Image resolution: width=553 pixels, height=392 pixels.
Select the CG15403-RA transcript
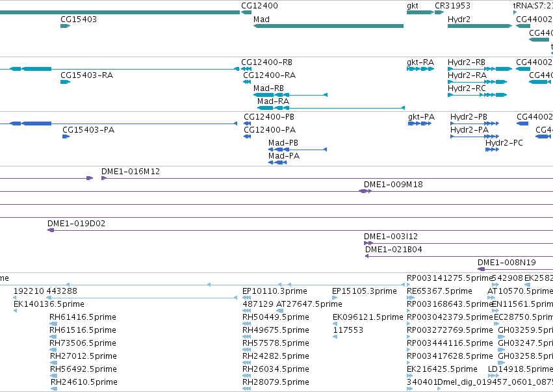[x=66, y=82]
